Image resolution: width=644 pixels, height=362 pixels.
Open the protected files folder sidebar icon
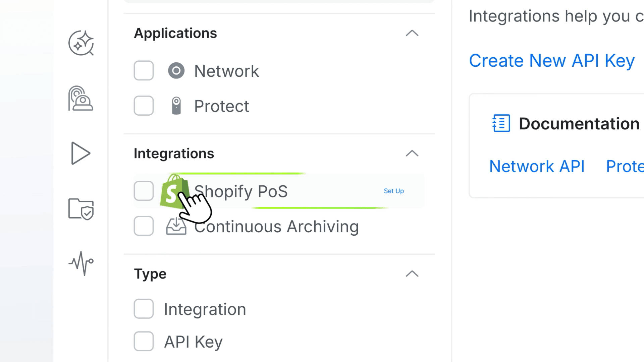tap(80, 209)
